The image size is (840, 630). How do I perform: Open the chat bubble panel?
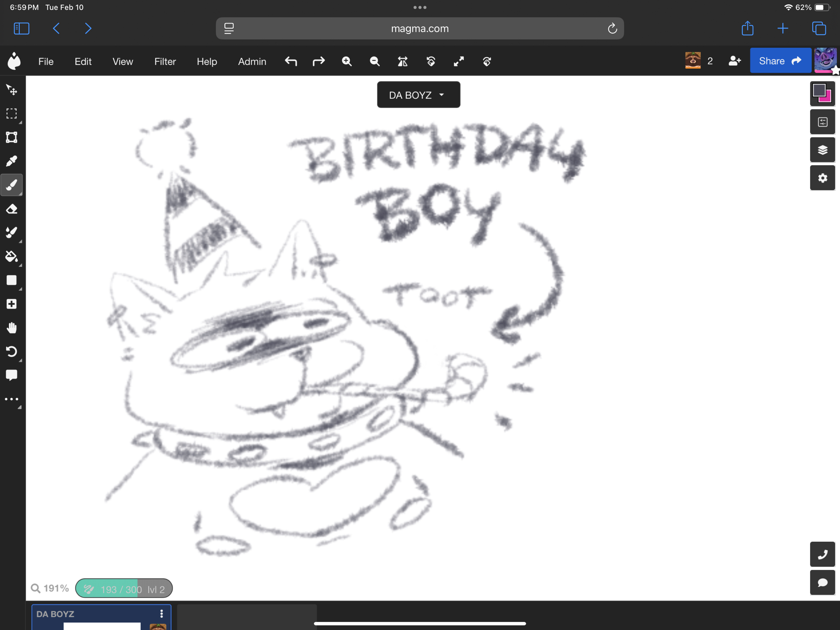(x=822, y=582)
